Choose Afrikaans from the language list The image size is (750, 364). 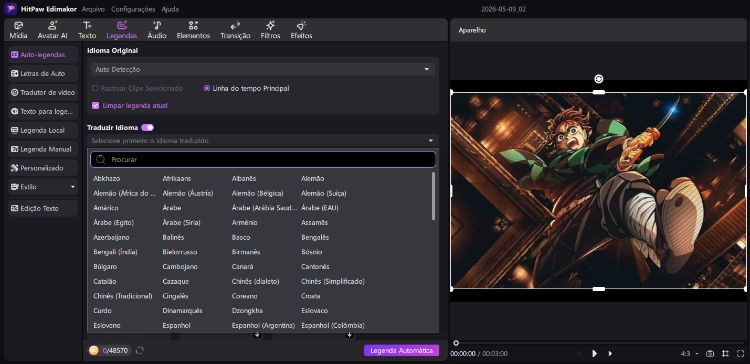click(176, 178)
